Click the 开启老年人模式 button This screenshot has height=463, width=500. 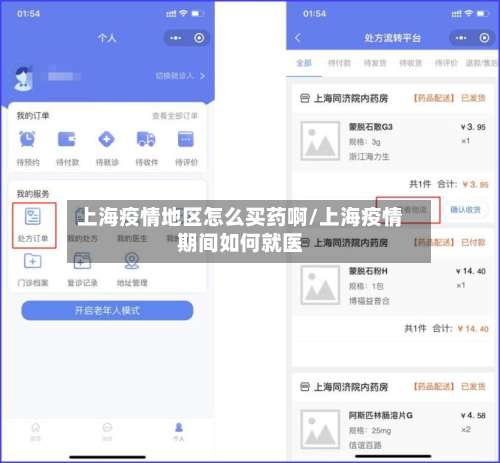tap(107, 311)
